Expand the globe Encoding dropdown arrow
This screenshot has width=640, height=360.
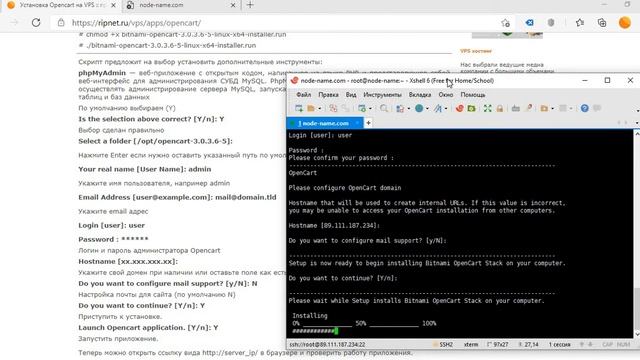coord(427,109)
